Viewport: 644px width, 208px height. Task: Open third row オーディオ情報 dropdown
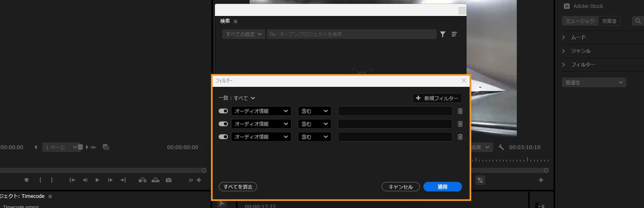pos(261,137)
